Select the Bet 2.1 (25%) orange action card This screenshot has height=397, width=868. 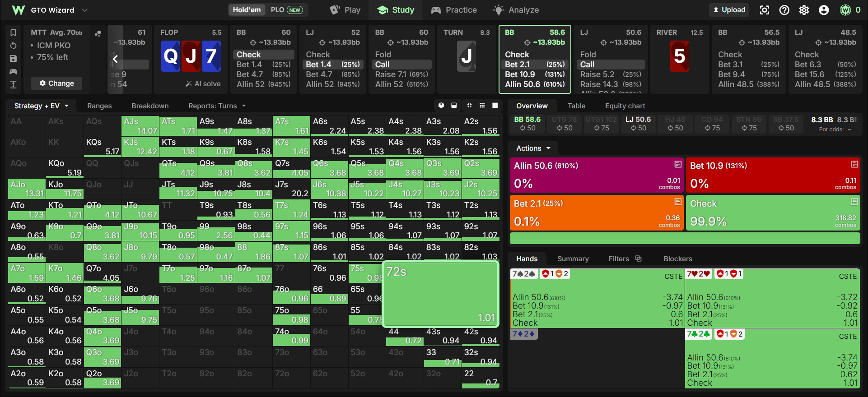coord(596,212)
